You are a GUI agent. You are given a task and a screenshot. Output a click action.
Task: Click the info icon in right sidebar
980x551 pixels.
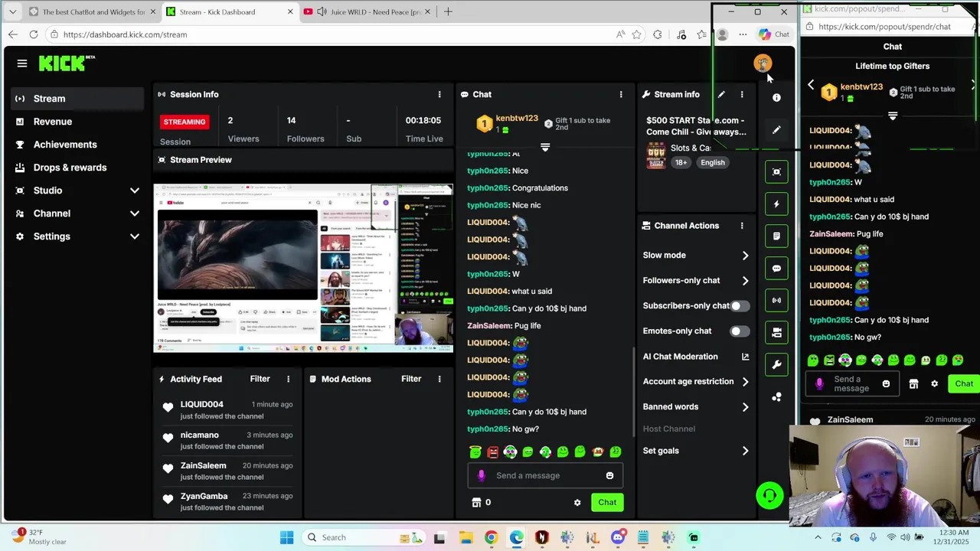click(x=776, y=97)
